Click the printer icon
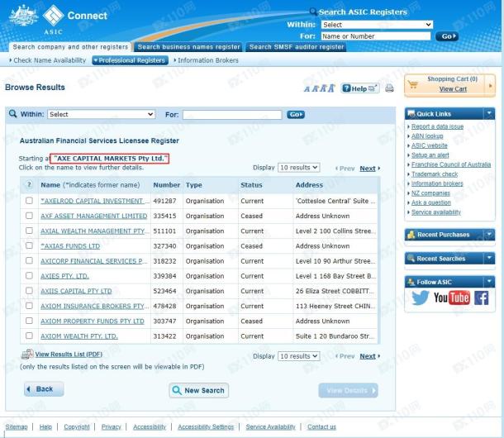504x438 pixels. click(389, 88)
